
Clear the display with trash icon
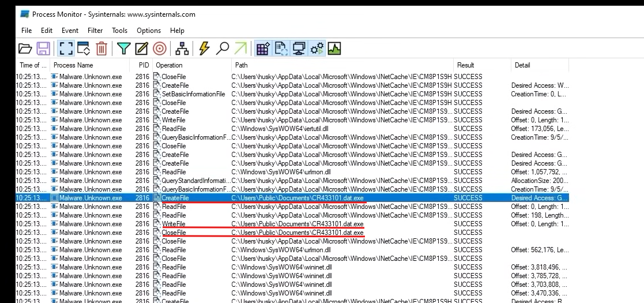click(x=101, y=48)
